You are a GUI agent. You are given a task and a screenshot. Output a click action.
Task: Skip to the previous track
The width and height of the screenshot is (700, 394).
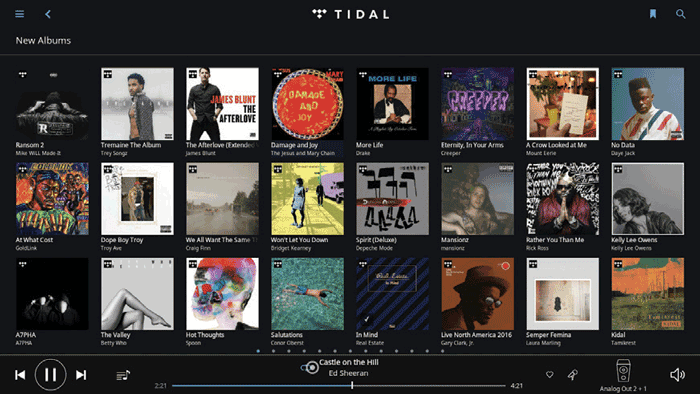point(20,375)
